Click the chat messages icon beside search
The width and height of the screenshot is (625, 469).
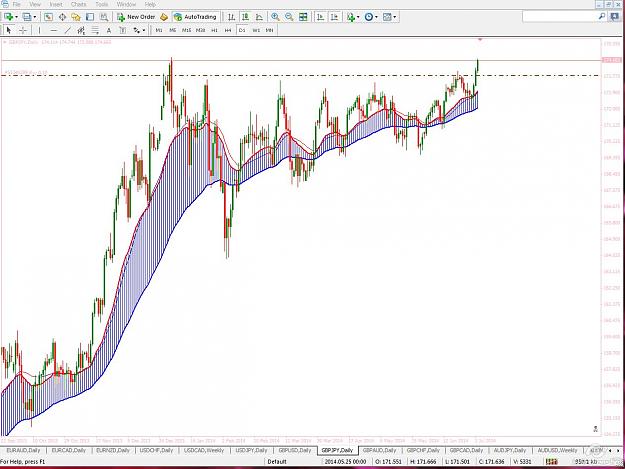[x=615, y=16]
